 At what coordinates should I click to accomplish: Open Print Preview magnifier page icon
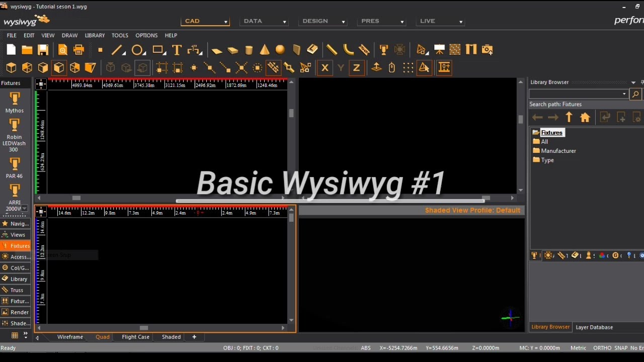click(x=62, y=49)
